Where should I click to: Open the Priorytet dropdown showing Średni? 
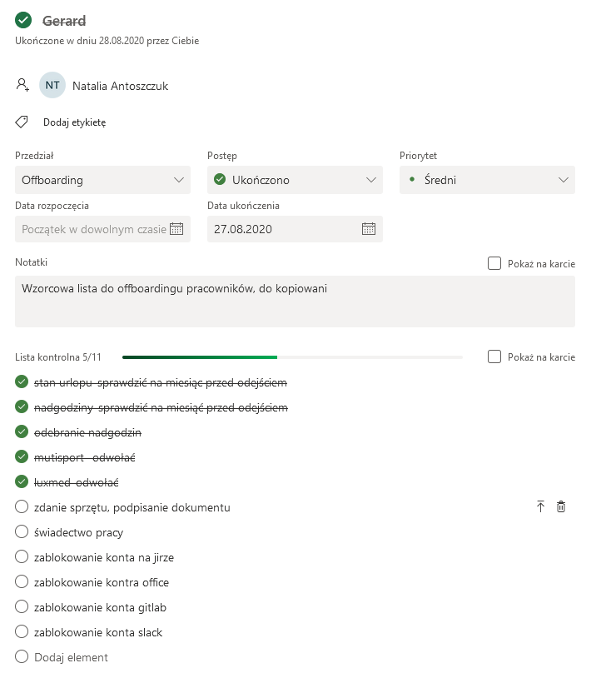pyautogui.click(x=487, y=180)
